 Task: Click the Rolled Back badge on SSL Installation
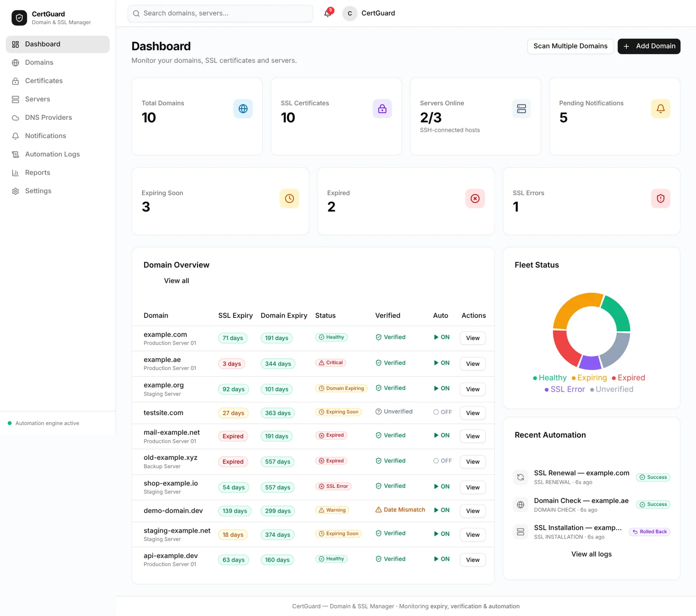(x=650, y=532)
